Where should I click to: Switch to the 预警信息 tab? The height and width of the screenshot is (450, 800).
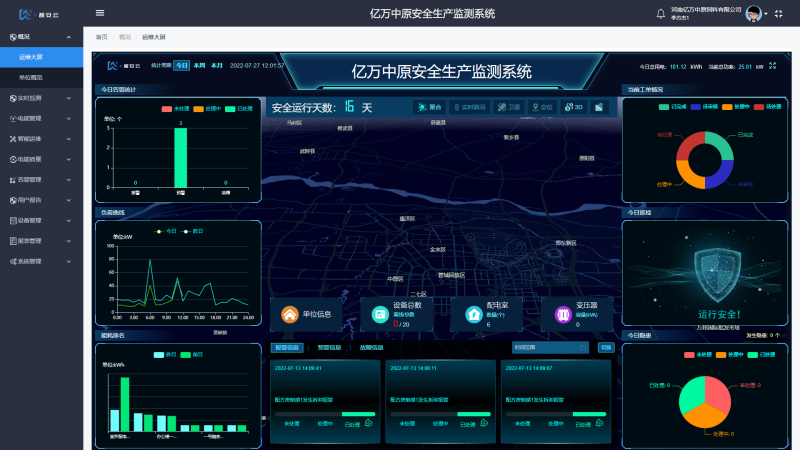point(329,348)
